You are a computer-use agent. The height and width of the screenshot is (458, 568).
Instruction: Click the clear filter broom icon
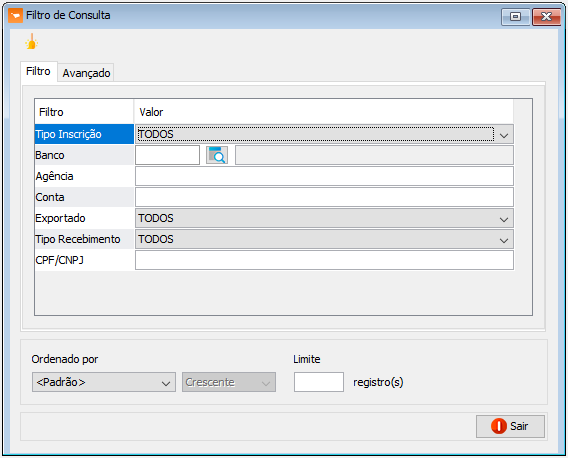[32, 42]
